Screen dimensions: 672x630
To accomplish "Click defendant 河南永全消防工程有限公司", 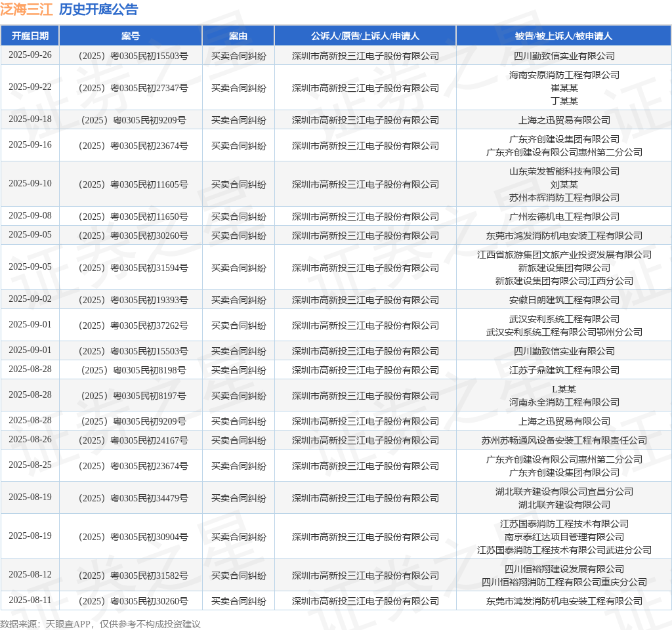I will [564, 402].
